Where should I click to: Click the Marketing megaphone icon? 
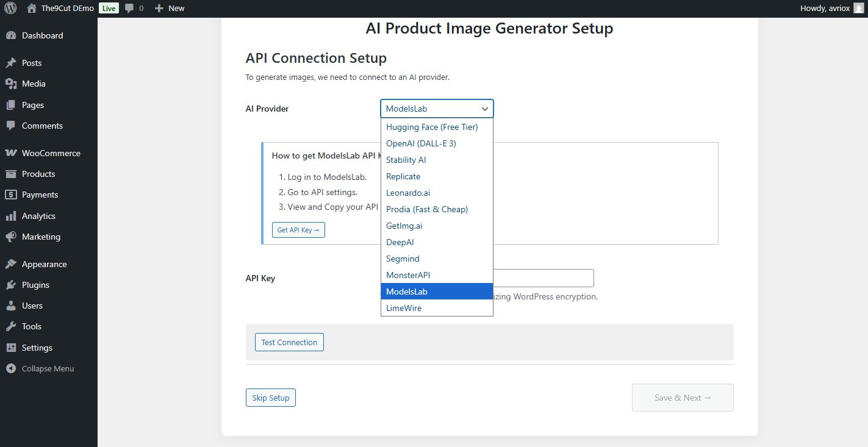click(10, 237)
